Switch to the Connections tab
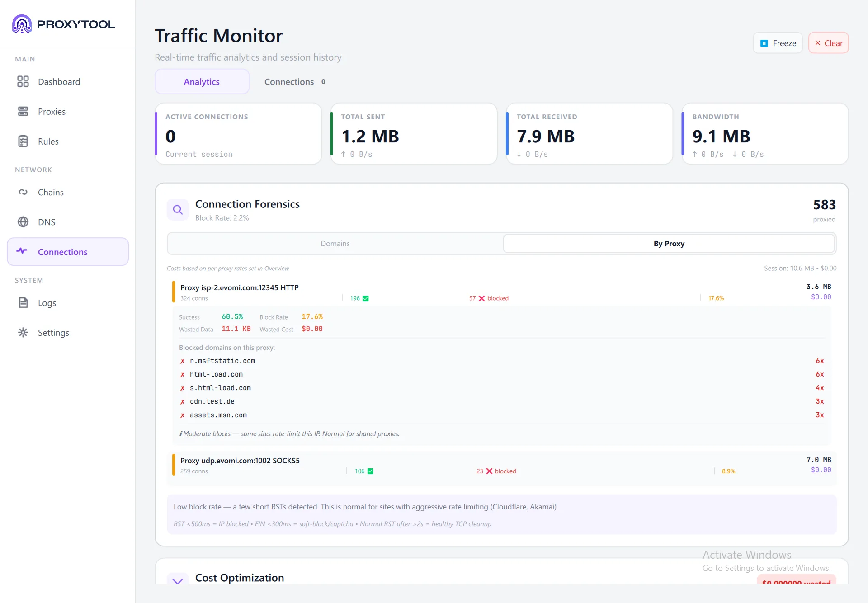This screenshot has height=603, width=868. (x=295, y=81)
